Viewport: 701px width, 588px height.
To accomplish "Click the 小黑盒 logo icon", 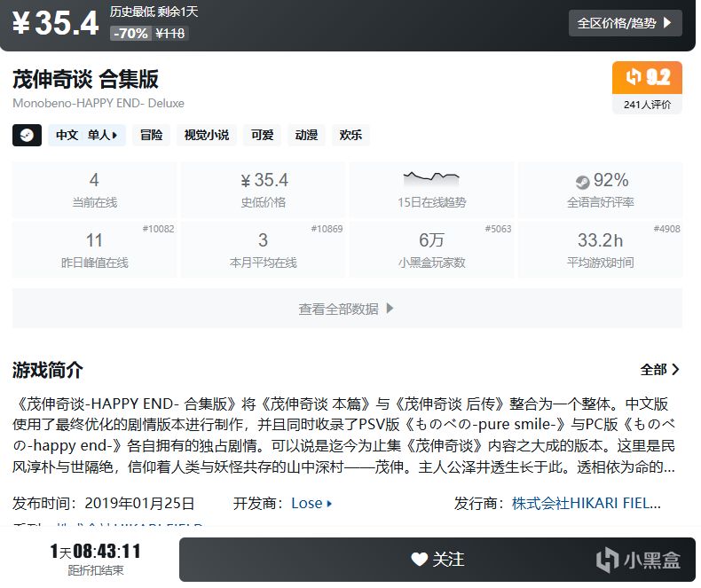I will 608,560.
